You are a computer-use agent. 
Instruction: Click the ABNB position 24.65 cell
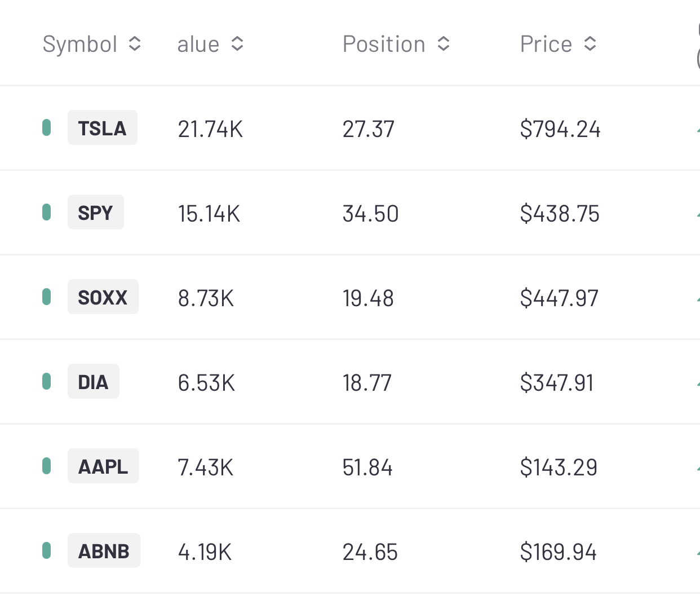[370, 552]
